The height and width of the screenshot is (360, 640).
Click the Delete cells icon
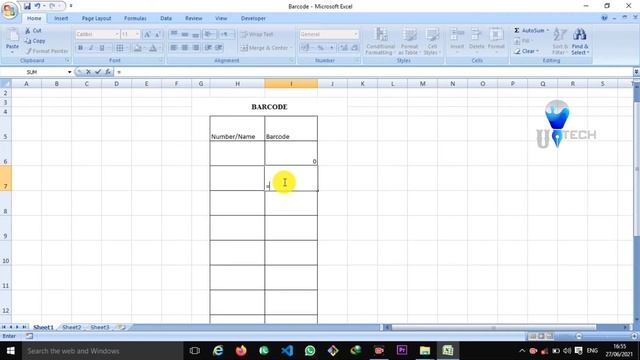click(476, 35)
